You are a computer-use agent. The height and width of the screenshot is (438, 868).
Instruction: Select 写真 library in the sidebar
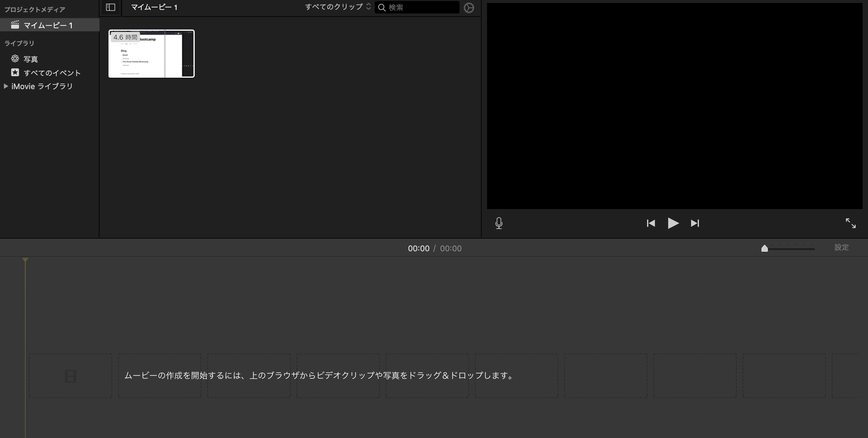[x=31, y=59]
